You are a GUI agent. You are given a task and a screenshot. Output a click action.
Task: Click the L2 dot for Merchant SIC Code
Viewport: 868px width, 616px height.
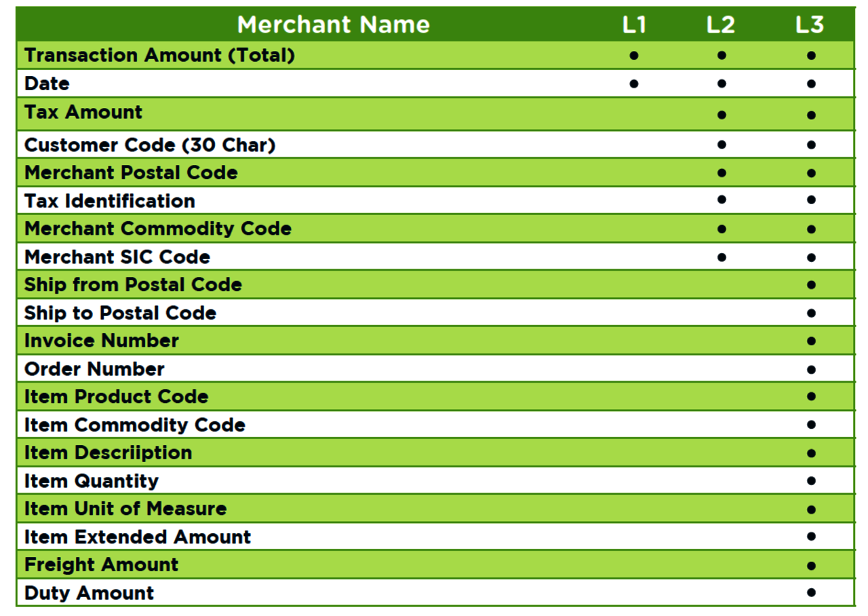click(722, 257)
